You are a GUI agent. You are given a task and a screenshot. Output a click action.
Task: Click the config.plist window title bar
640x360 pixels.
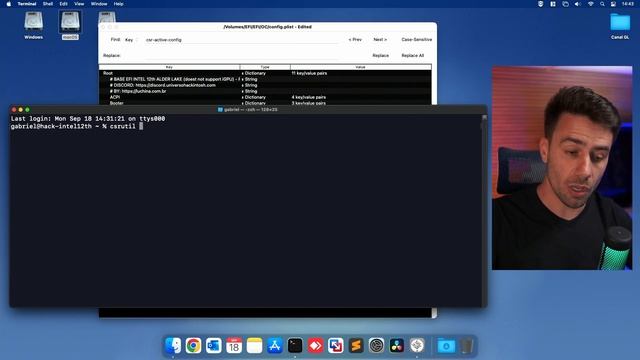[267, 27]
